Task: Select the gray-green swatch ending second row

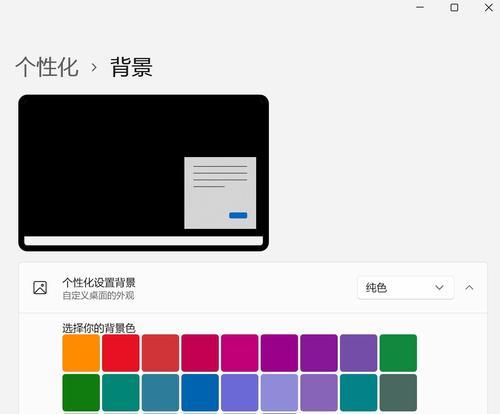Action: point(398,393)
